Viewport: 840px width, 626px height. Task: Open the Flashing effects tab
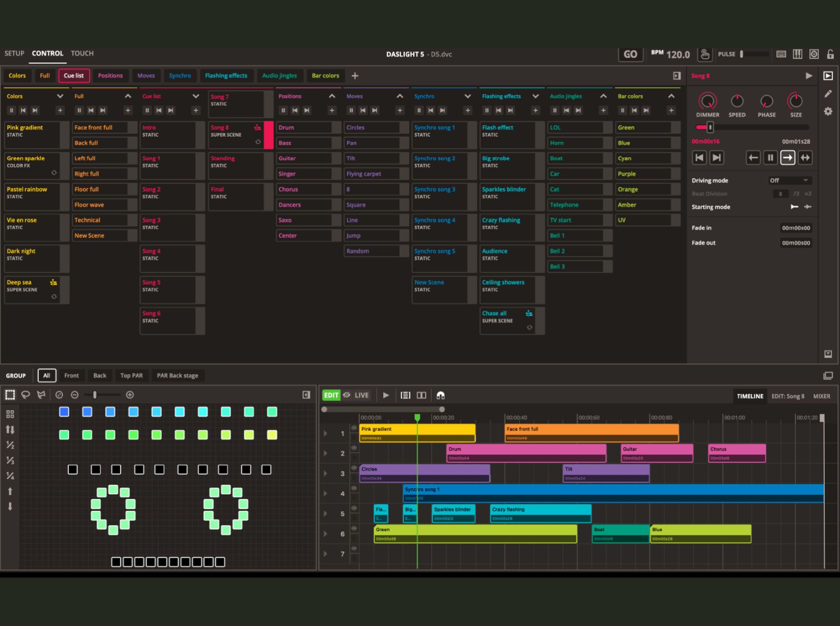tap(226, 76)
